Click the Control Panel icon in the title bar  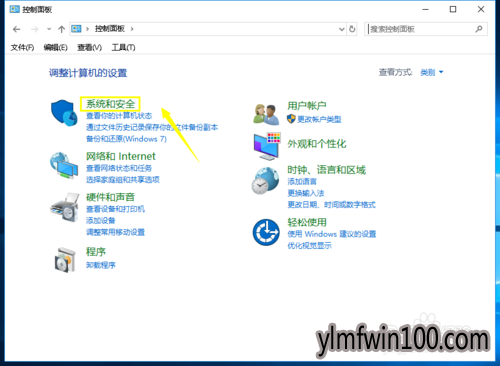[x=15, y=9]
